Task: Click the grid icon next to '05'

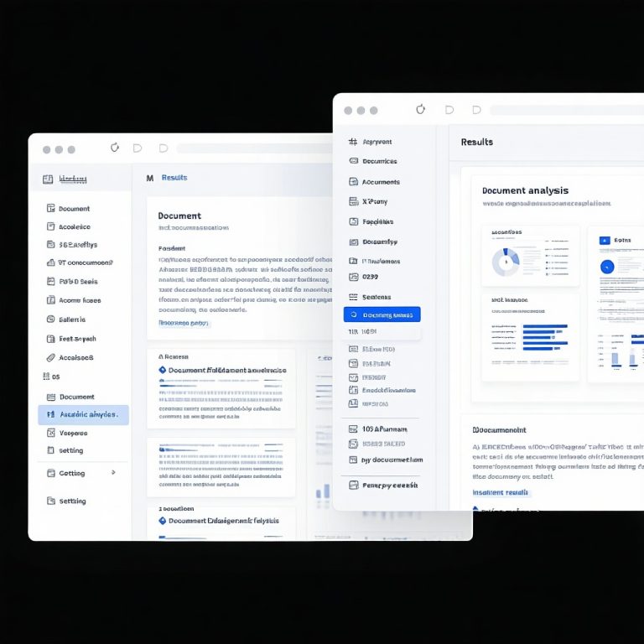Action: coord(46,377)
